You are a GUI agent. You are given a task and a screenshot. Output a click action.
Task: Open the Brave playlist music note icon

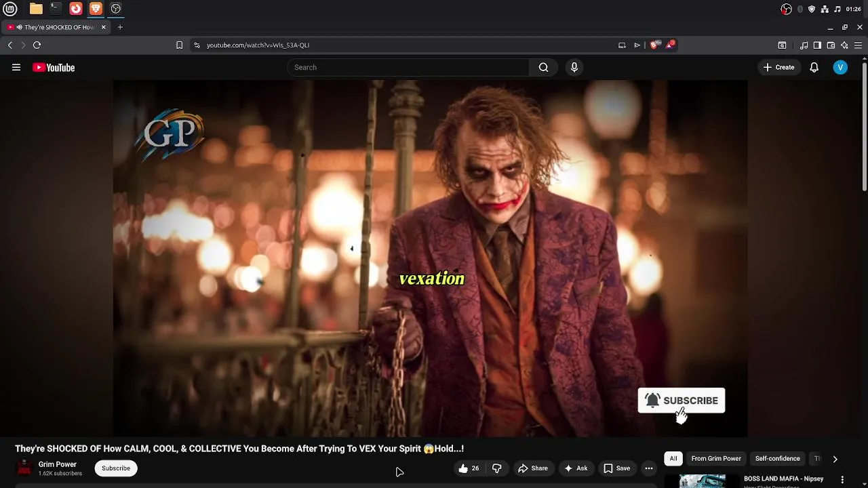(x=804, y=45)
